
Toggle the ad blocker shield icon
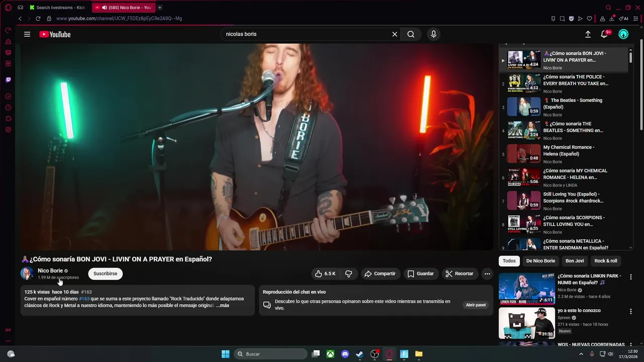point(571,19)
